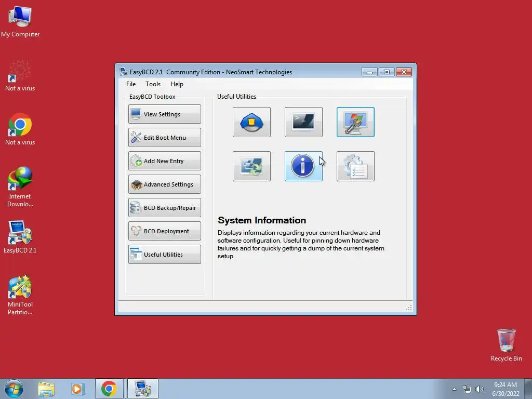Select MiniTool Partition desktop shortcut

pos(20,295)
